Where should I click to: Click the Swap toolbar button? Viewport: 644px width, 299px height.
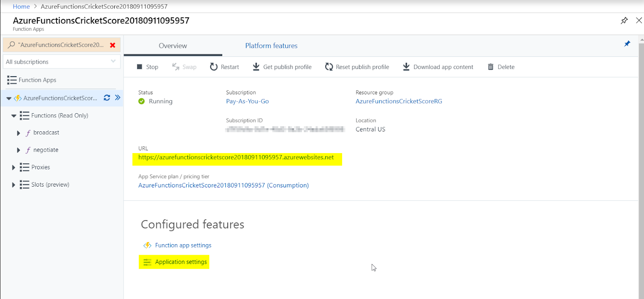[184, 67]
